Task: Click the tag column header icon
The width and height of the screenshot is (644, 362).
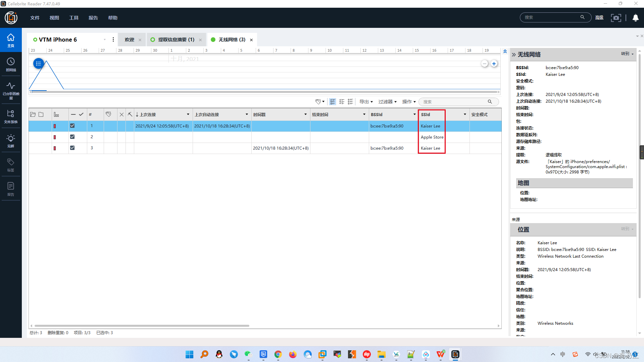Action: (x=108, y=114)
